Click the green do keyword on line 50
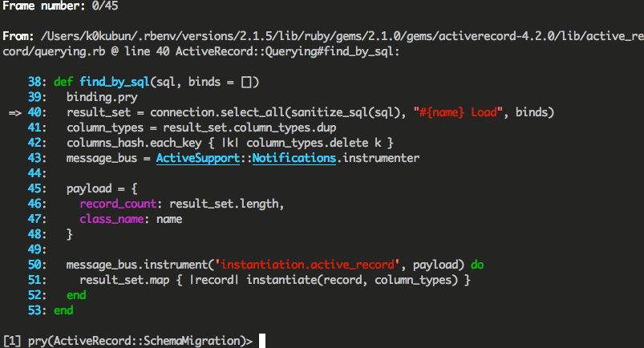 477,265
